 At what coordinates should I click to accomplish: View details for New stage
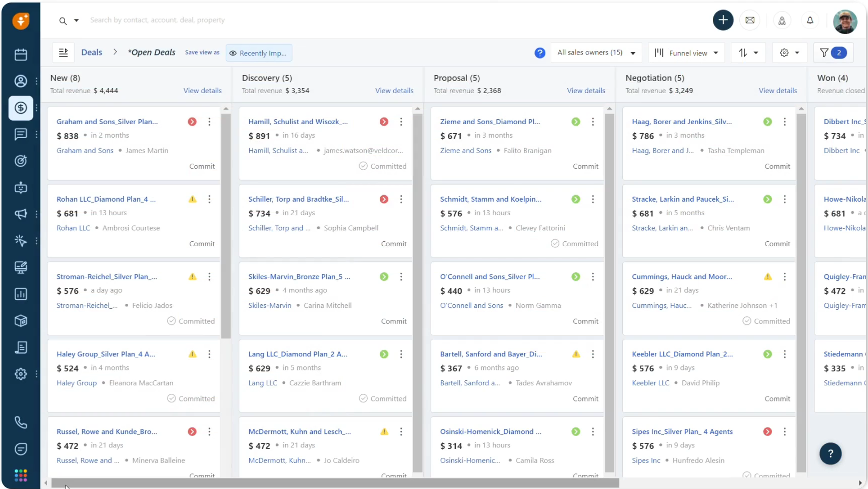(203, 91)
